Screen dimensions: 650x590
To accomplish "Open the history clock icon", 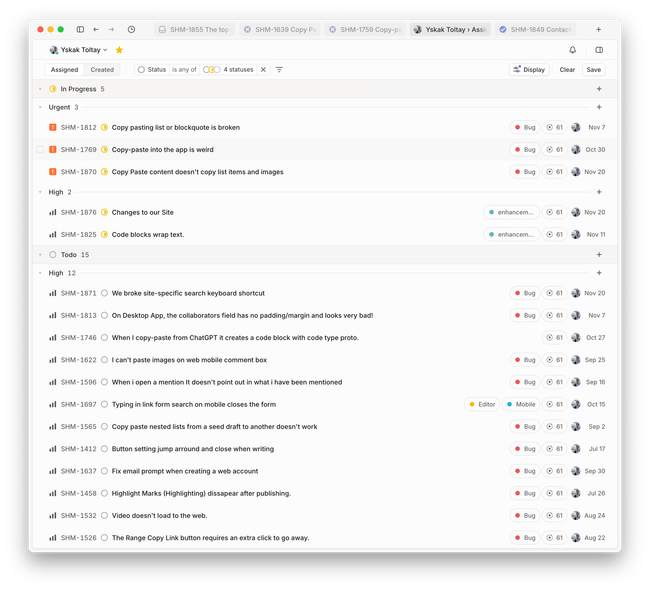I will [131, 30].
